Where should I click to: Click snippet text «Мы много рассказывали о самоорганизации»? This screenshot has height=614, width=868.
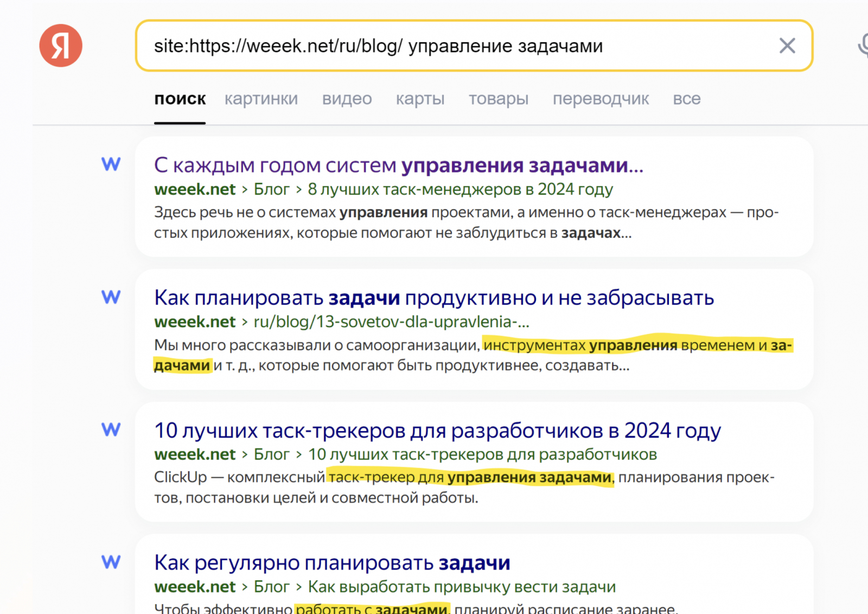(x=317, y=345)
